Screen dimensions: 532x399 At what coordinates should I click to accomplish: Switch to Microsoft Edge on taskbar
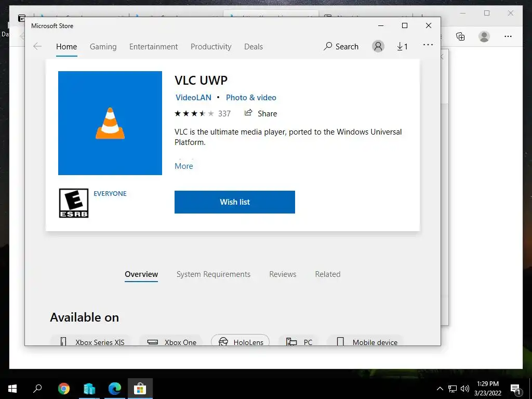(x=115, y=389)
